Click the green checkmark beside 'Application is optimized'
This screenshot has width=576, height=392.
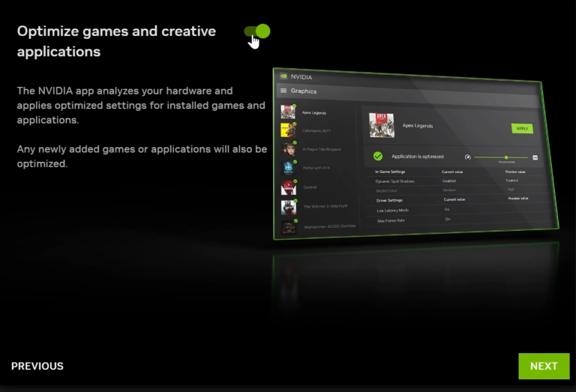tap(378, 157)
